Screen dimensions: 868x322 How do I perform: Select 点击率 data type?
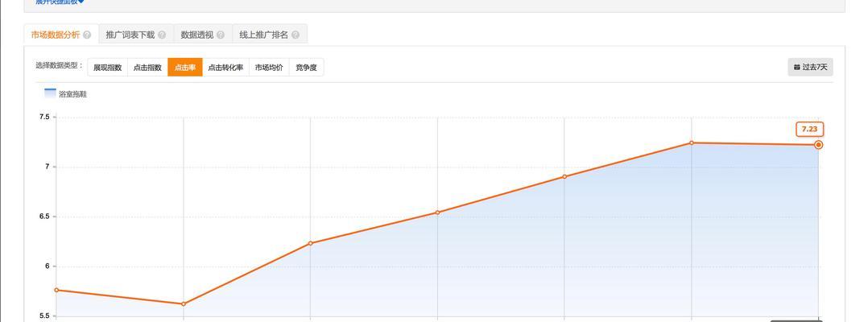pos(185,68)
